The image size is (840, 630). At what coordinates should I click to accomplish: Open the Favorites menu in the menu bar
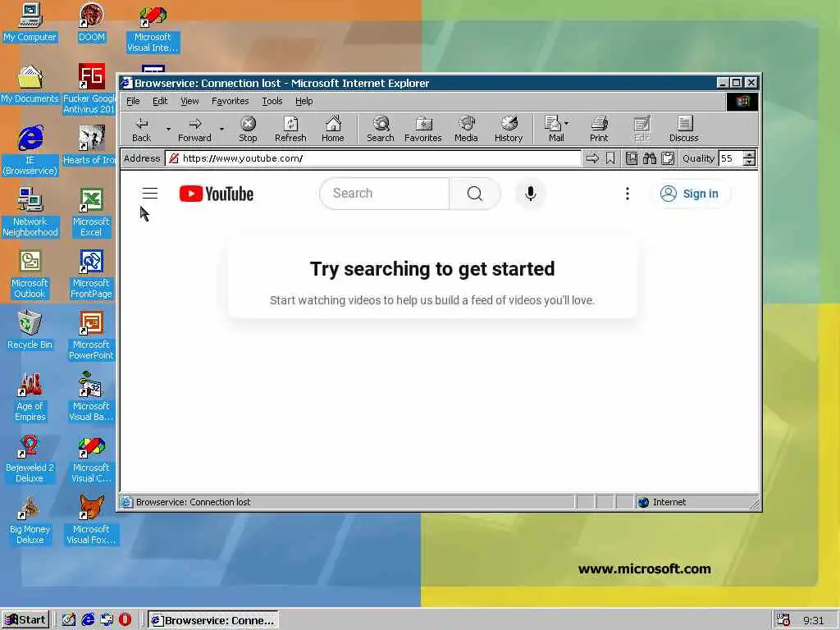coord(230,101)
